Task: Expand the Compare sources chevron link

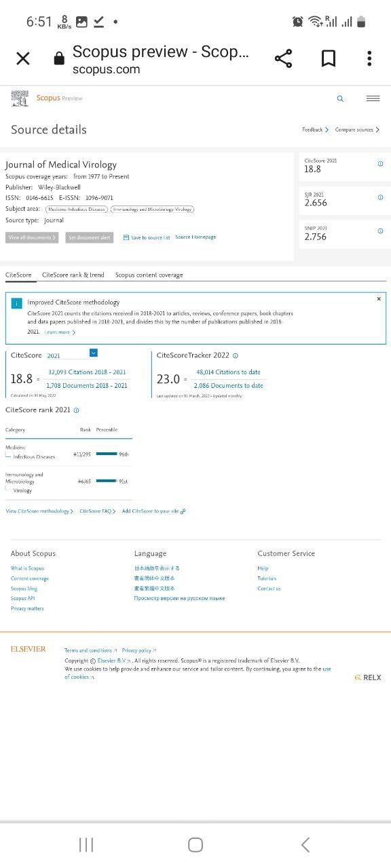Action: coord(357,130)
